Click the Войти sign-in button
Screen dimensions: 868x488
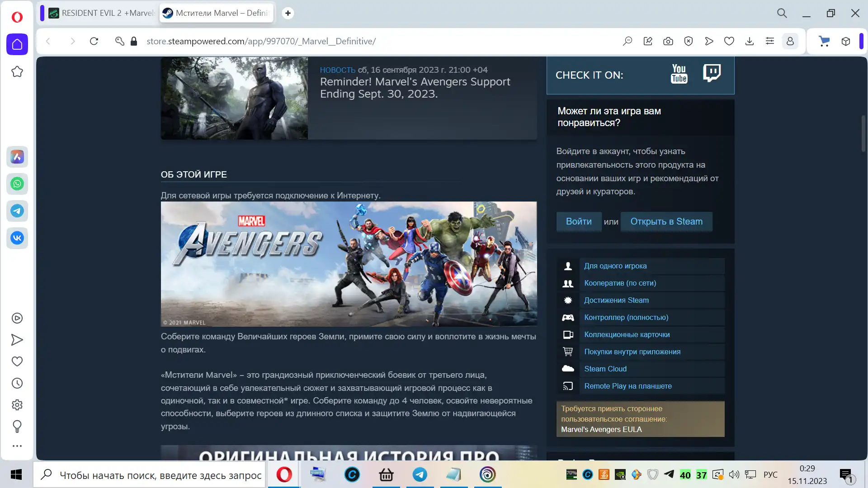point(579,221)
